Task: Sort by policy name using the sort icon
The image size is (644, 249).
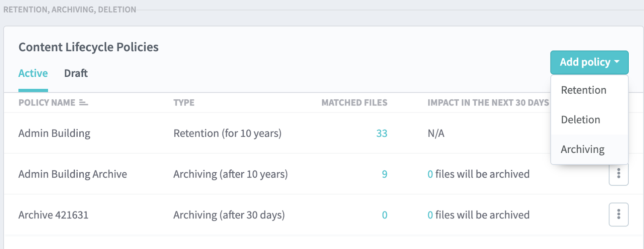Action: pyautogui.click(x=83, y=103)
